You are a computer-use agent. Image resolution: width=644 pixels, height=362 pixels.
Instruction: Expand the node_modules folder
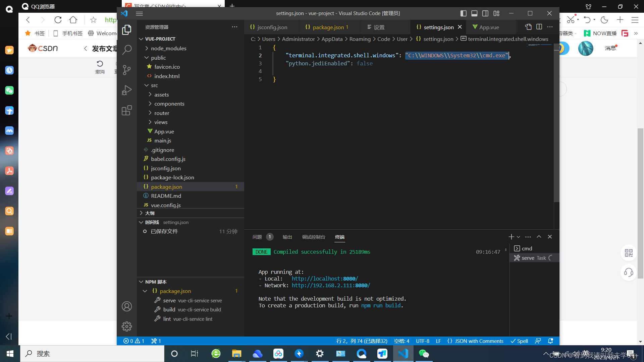click(168, 48)
